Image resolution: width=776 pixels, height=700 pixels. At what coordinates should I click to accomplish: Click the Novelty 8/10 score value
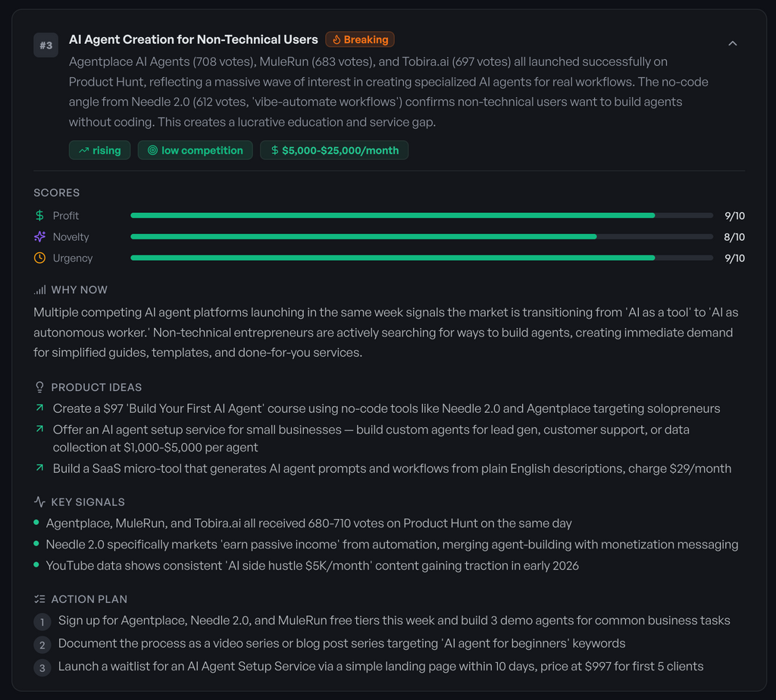coord(734,237)
